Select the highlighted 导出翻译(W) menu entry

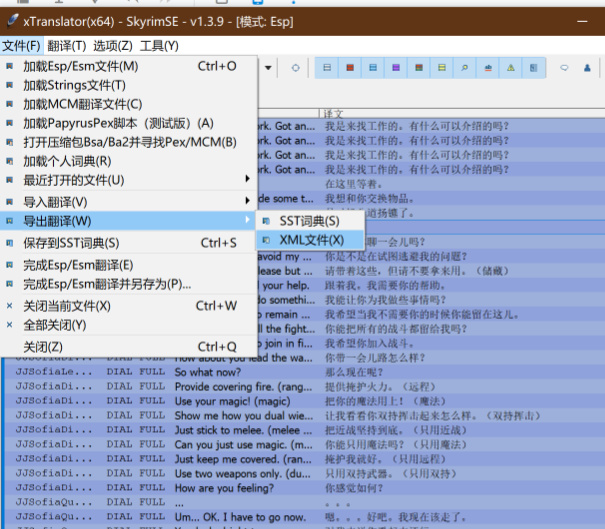point(128,221)
